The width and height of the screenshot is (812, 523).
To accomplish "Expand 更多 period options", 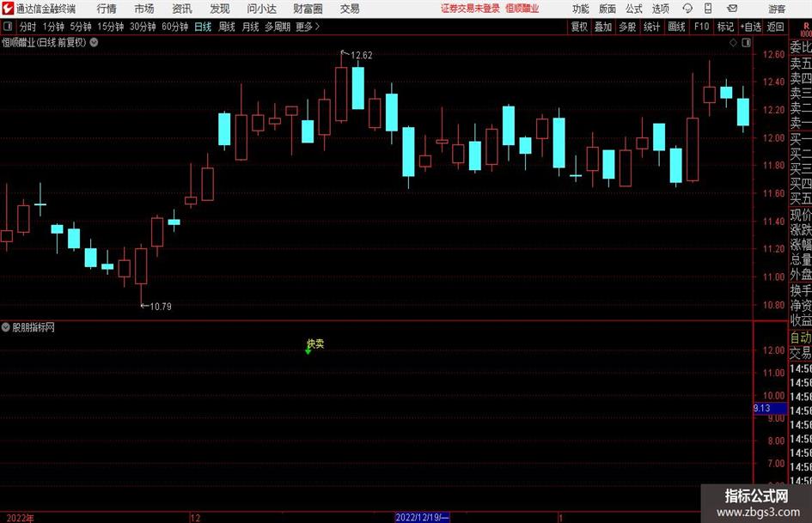I will (x=308, y=27).
